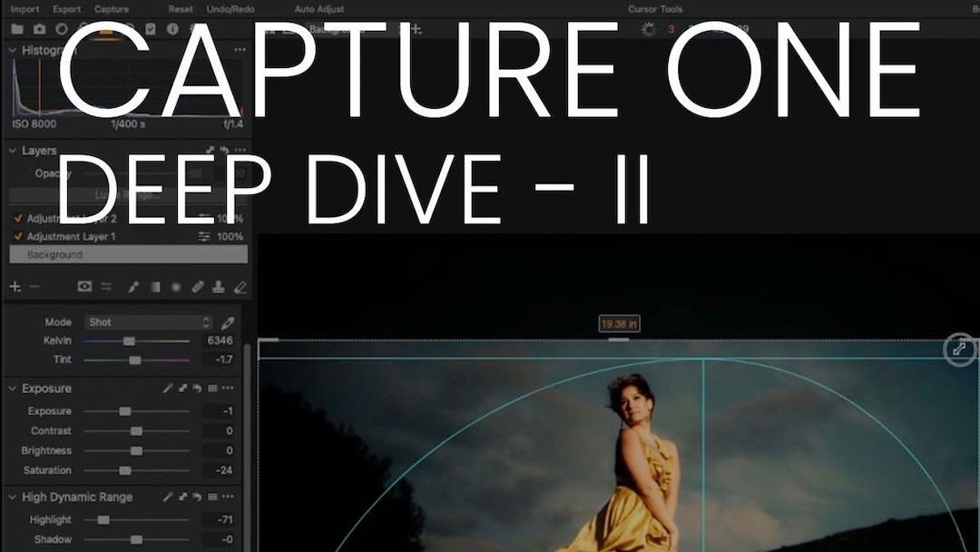This screenshot has width=980, height=552.
Task: Collapse the Histogram panel chevron
Action: pyautogui.click(x=12, y=50)
